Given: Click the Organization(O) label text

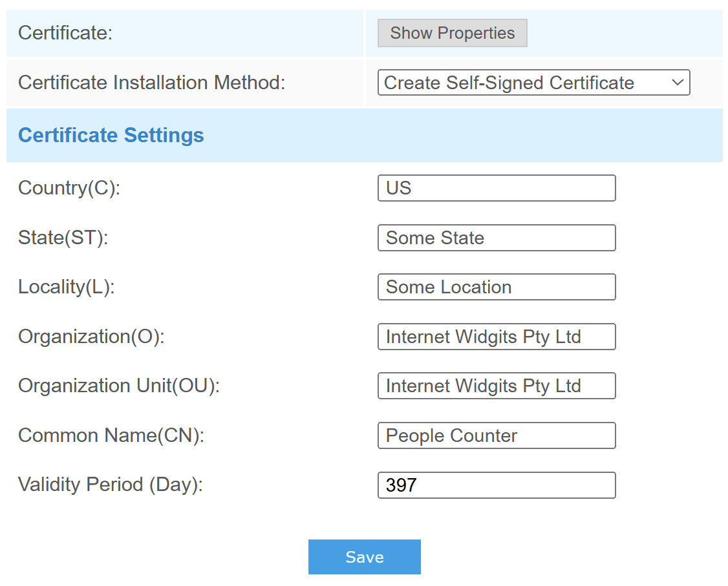Looking at the screenshot, I should tap(91, 337).
